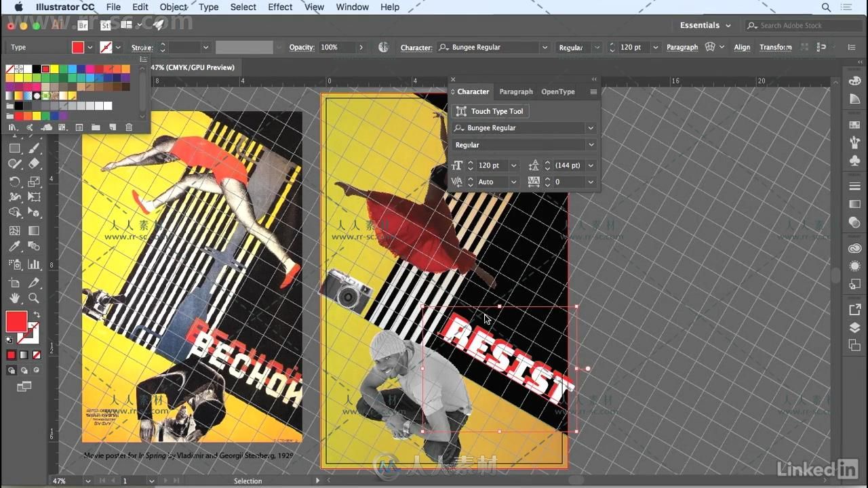
Task: Reset default fill and stroke
Action: click(x=10, y=340)
